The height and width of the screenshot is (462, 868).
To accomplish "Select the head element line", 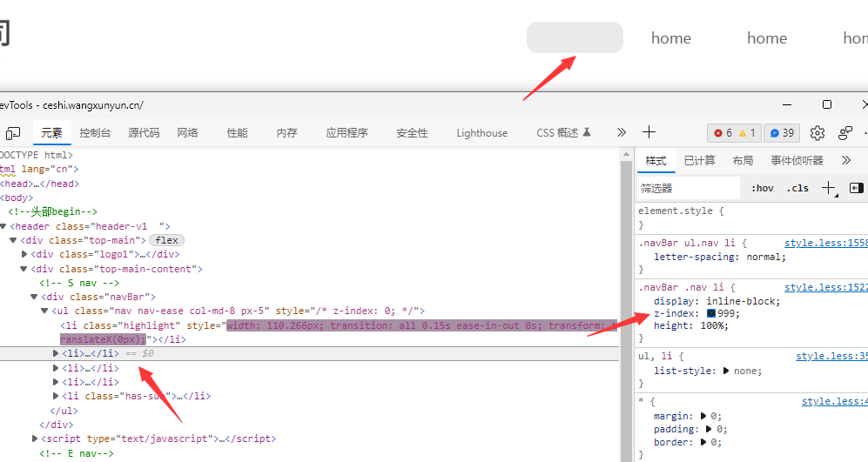I will [40, 184].
